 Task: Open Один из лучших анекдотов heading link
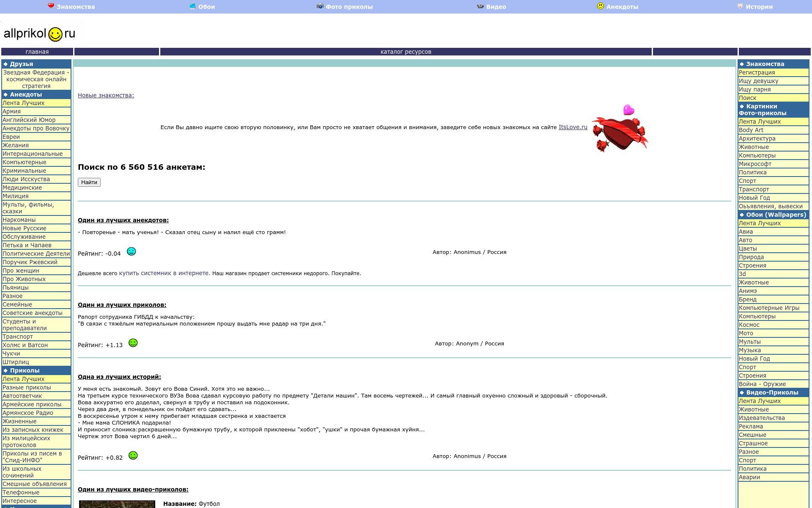(x=123, y=220)
